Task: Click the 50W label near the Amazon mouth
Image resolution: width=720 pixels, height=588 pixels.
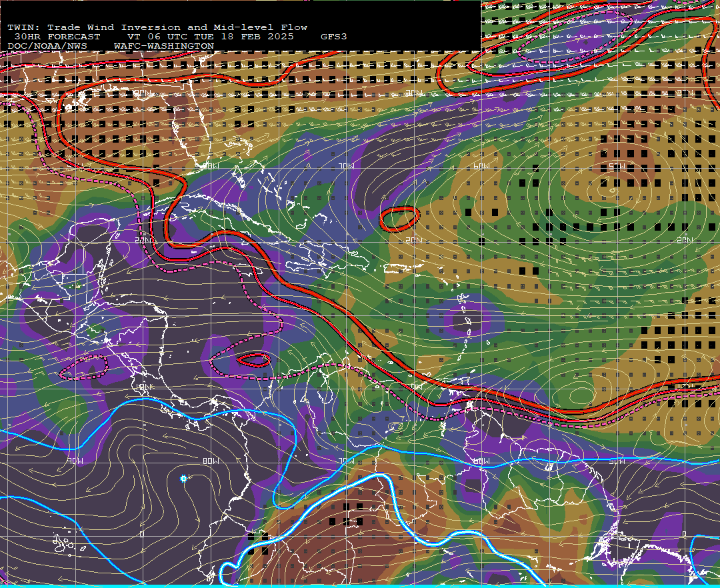Action: [x=617, y=461]
